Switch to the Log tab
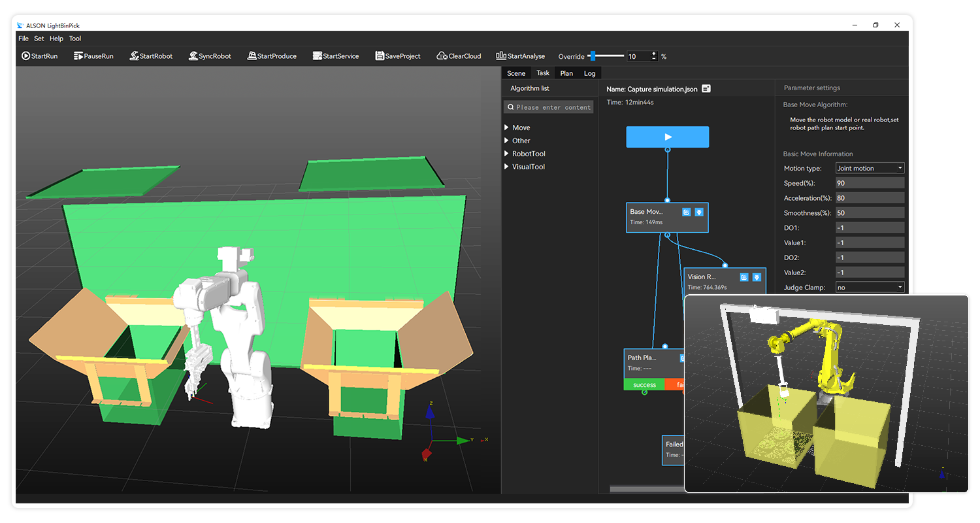 point(589,73)
